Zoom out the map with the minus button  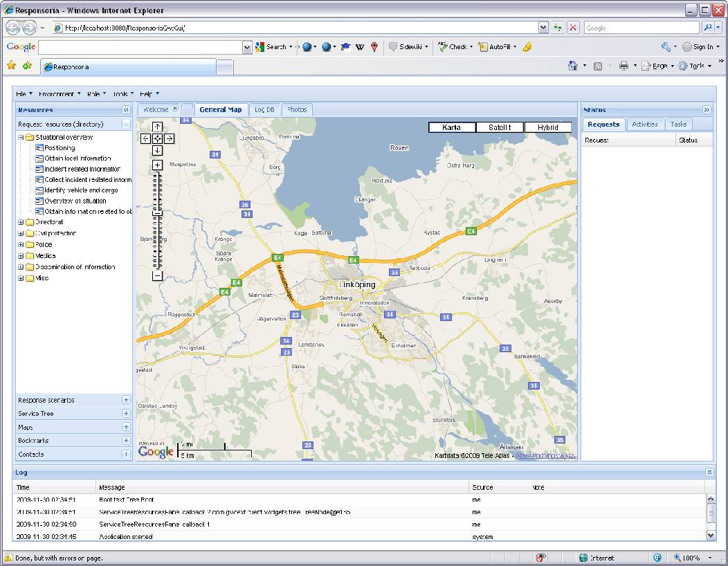157,276
